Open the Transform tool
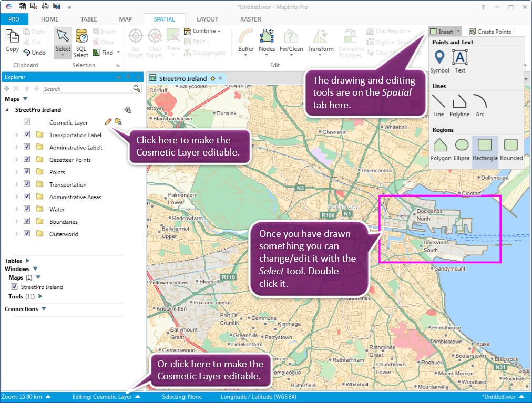This screenshot has width=532, height=403. [x=320, y=42]
